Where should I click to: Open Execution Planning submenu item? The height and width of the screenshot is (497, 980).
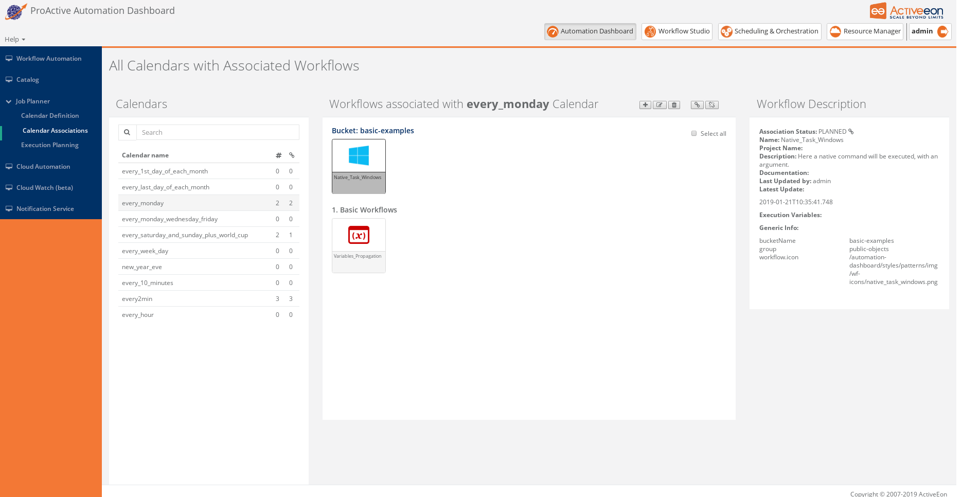pos(50,145)
